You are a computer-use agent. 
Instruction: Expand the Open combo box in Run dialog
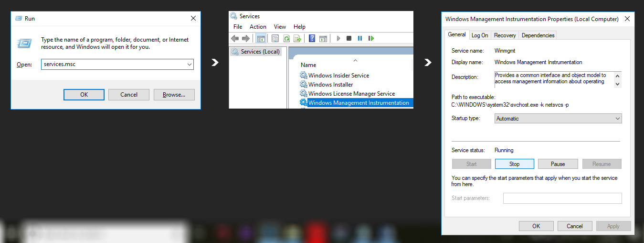189,64
